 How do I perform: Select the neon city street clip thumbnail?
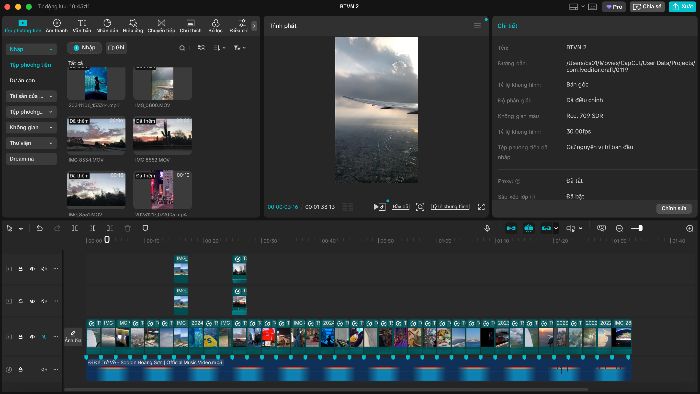[162, 190]
